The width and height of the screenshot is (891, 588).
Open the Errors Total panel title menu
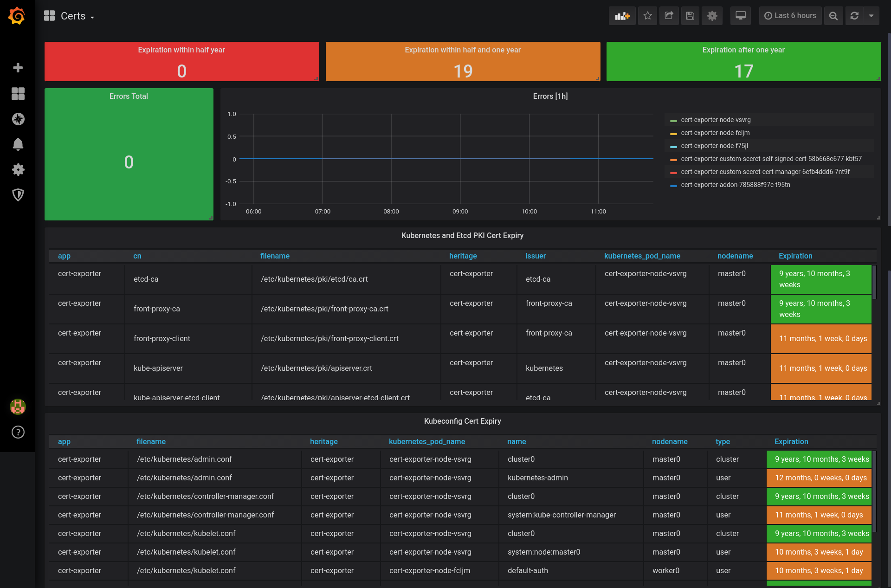[x=129, y=96]
